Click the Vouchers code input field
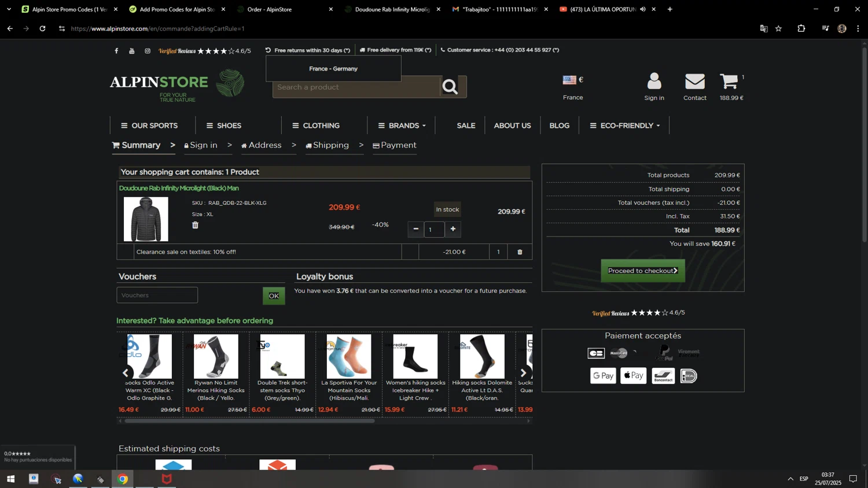Image resolution: width=868 pixels, height=488 pixels. pos(157,295)
